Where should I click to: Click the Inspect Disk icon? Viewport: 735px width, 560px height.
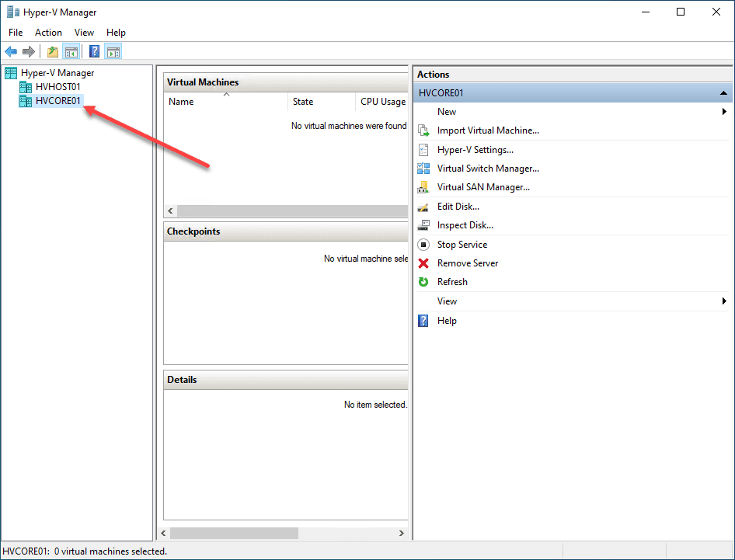(423, 225)
